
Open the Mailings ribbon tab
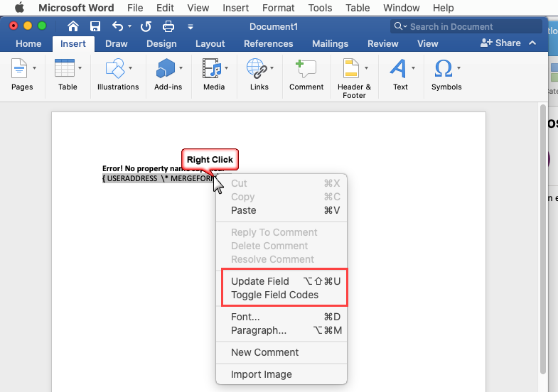[331, 44]
